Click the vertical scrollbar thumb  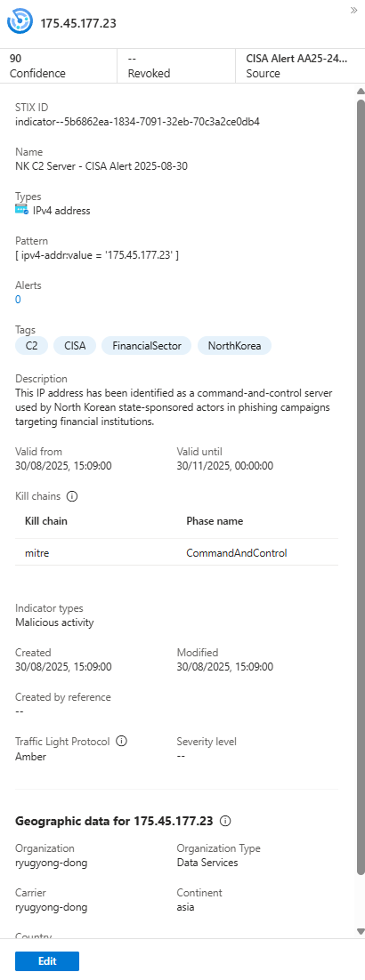click(x=360, y=486)
